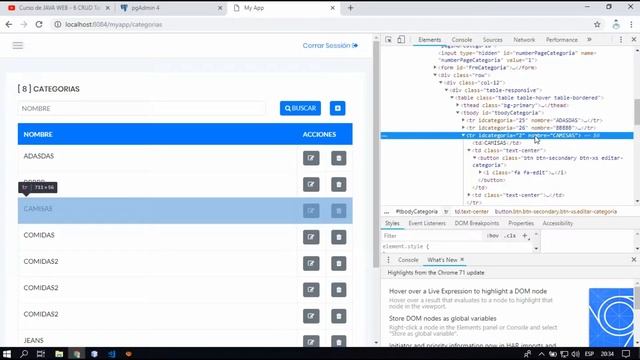The height and width of the screenshot is (360, 640).
Task: Activate DevTools inspect element picker
Action: click(388, 40)
